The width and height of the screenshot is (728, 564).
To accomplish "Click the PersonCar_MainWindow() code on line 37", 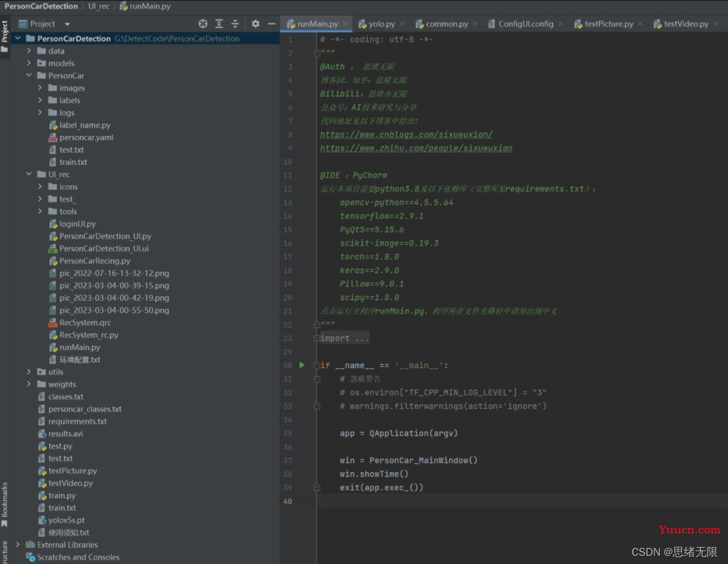I will tap(423, 460).
